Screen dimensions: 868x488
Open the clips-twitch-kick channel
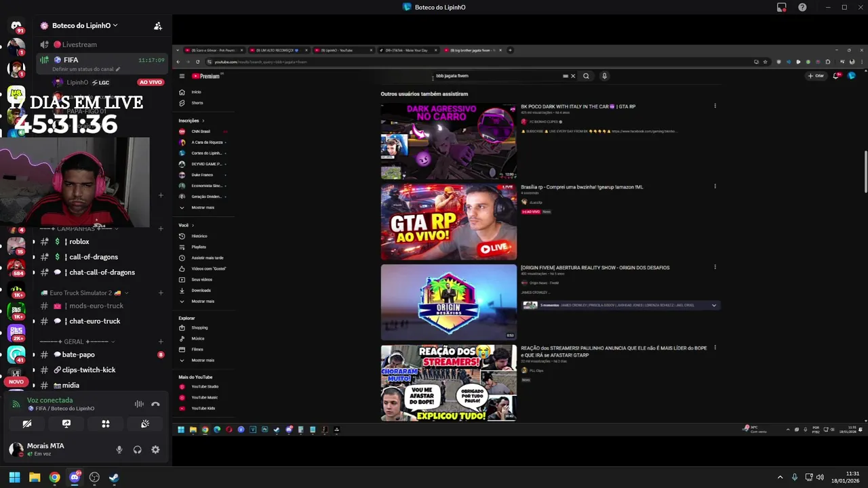point(102,370)
